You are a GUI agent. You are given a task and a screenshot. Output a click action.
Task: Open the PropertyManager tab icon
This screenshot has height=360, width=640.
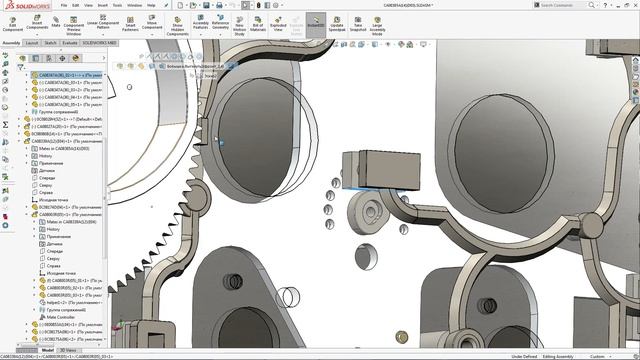36,58
